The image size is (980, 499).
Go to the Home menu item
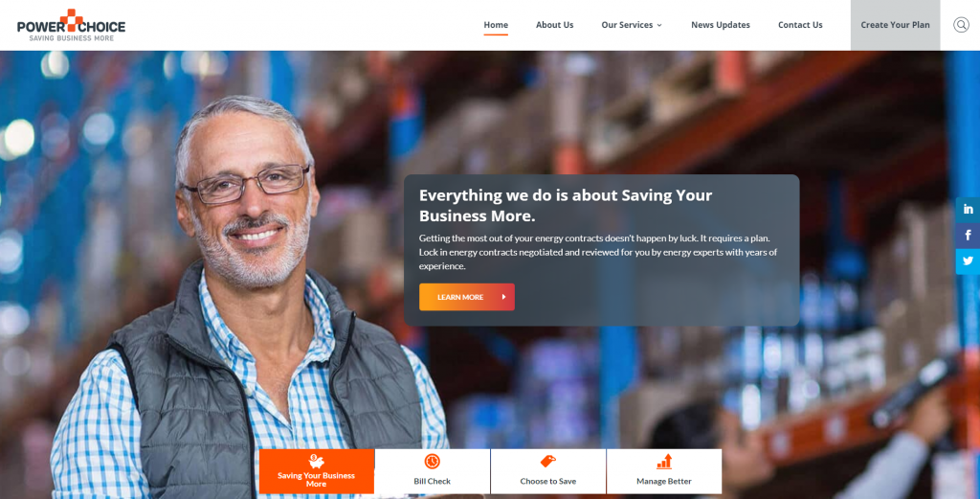496,25
